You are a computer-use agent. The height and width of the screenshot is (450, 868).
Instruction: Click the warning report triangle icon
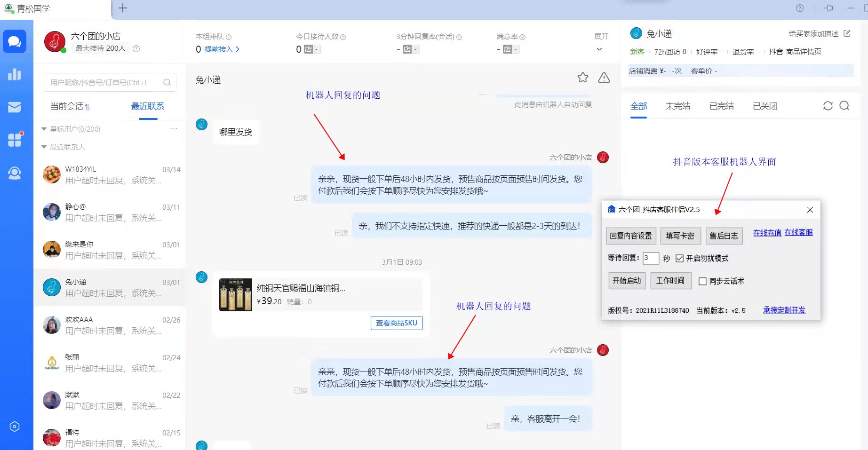pos(604,78)
